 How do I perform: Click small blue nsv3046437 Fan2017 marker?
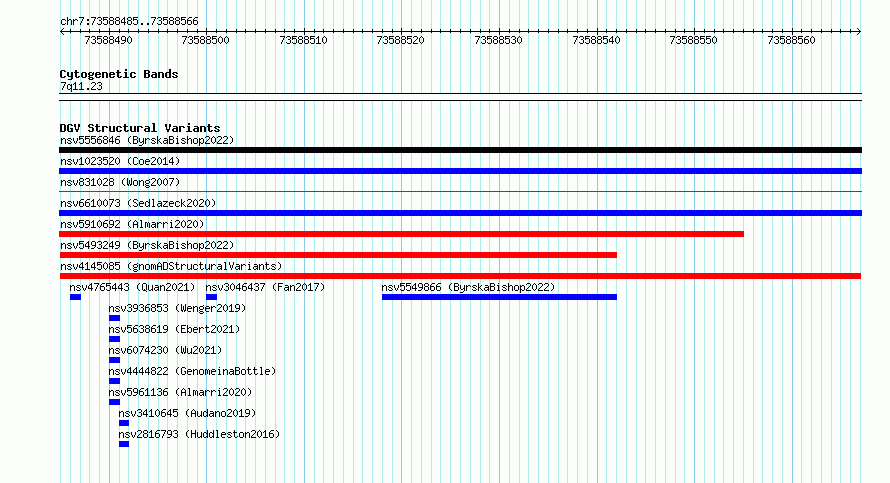[211, 297]
